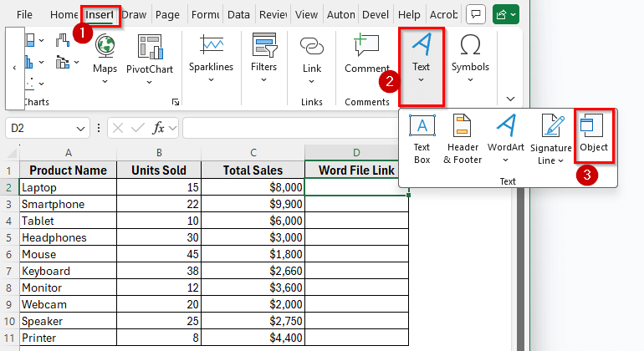Open the Text group dropdown
This screenshot has height=351, width=644.
point(421,66)
